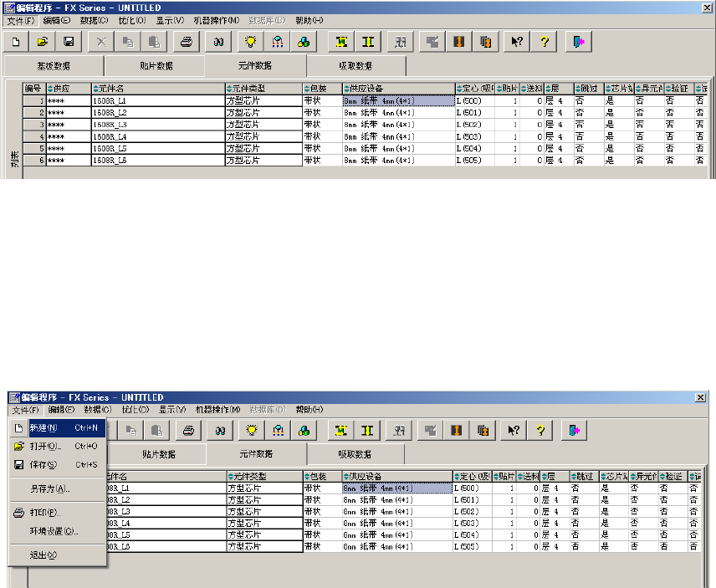This screenshot has height=588, width=716.
Task: Click the binoculars Find icon in the lower window
Action: click(x=220, y=431)
